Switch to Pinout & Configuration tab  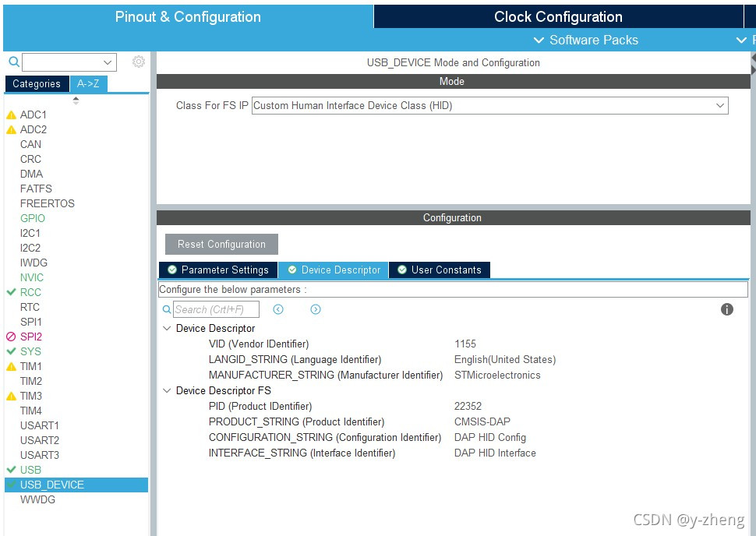pos(188,17)
